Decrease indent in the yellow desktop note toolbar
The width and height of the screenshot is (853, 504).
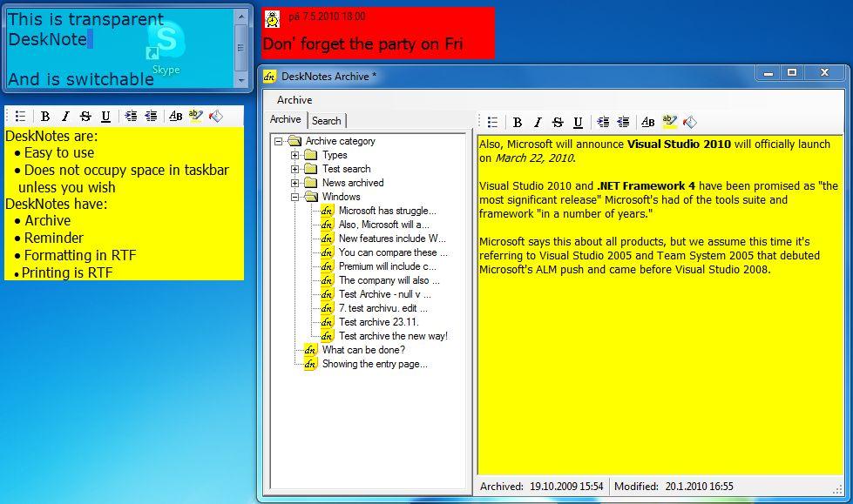(x=151, y=116)
